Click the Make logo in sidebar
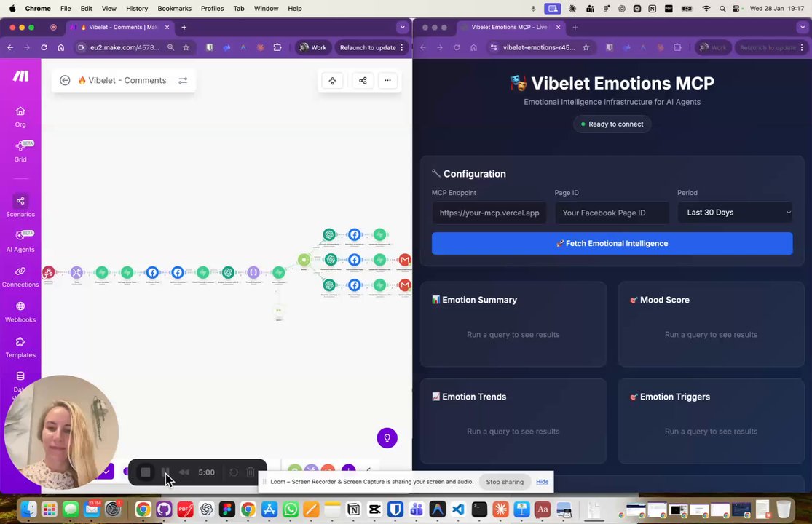812x524 pixels. pos(20,76)
